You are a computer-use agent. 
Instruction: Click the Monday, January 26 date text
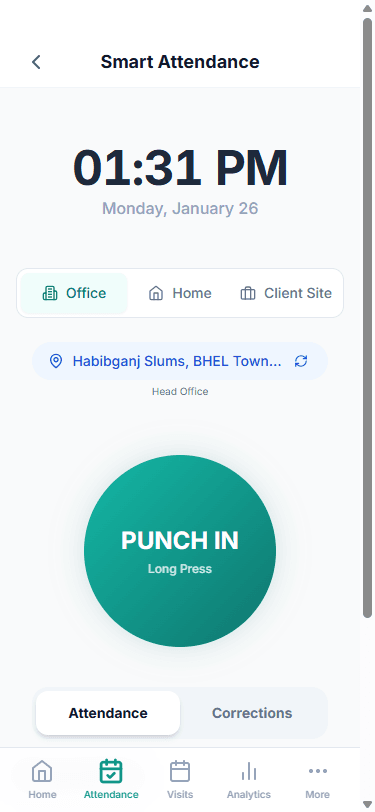point(180,209)
